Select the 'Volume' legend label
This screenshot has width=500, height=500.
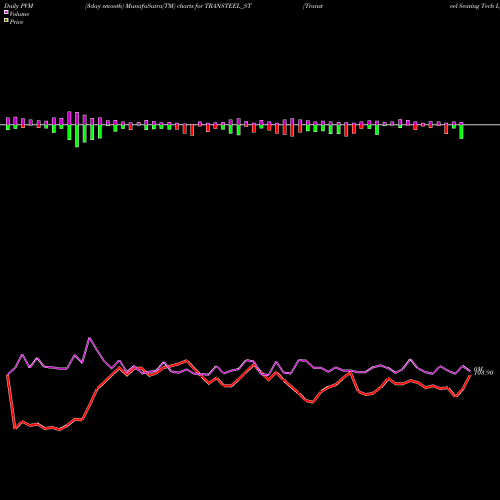click(19, 14)
